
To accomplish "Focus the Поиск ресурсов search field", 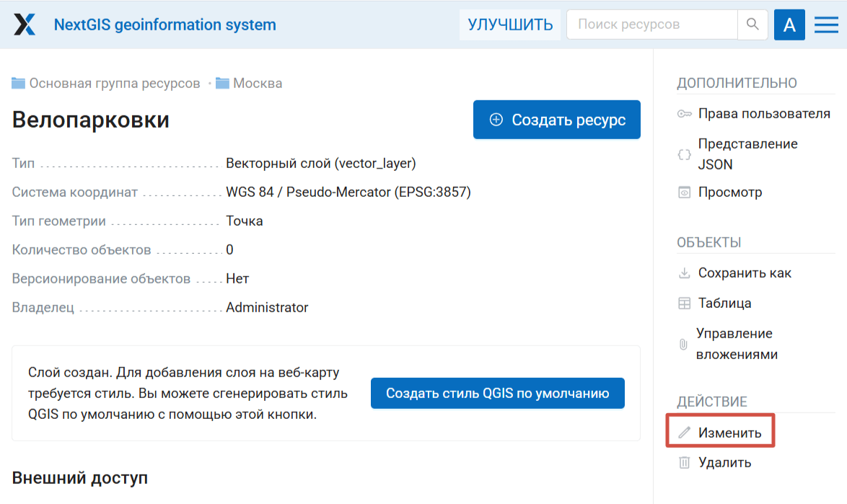I will [x=651, y=25].
